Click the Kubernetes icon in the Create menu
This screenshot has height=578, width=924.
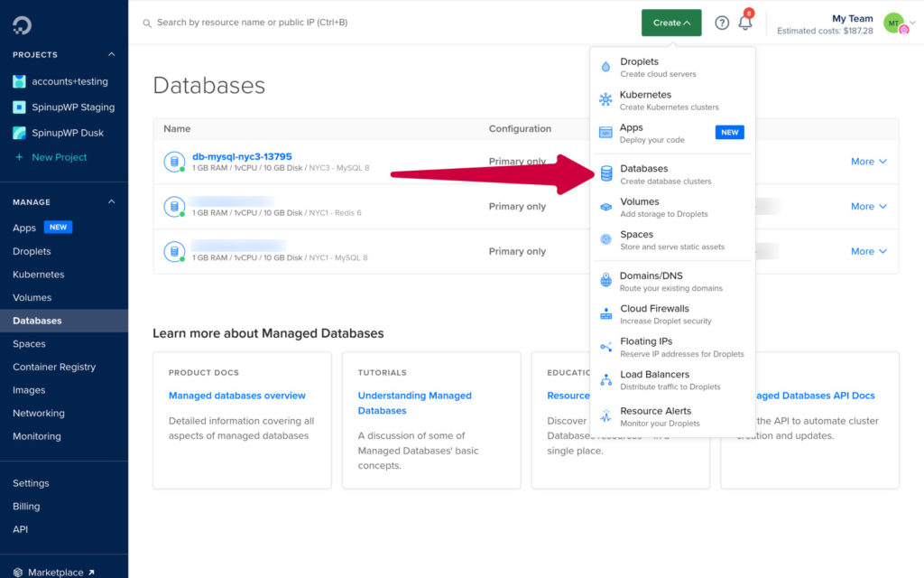[608, 99]
